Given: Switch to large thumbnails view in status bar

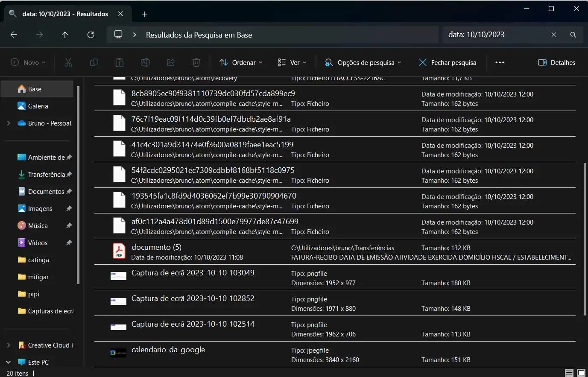Looking at the screenshot, I should point(581,373).
